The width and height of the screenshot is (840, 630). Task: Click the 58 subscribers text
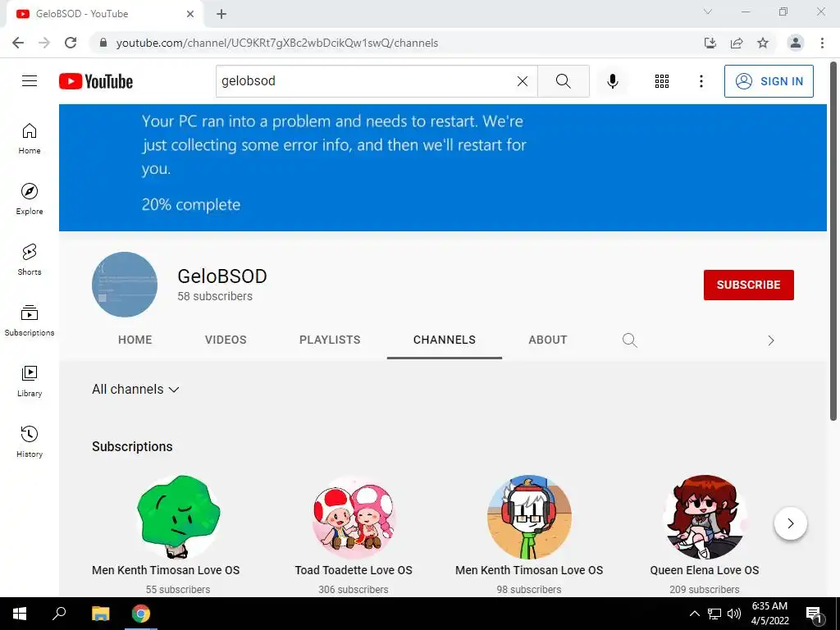pos(215,296)
